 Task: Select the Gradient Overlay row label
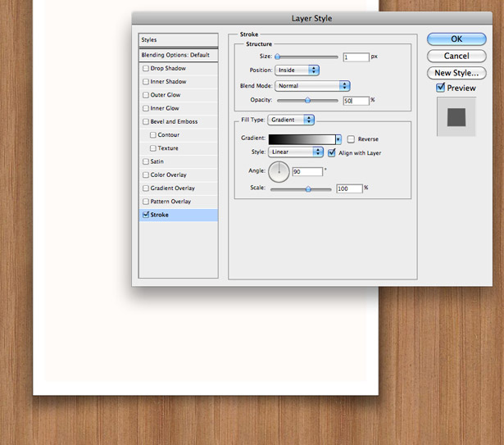[x=173, y=188]
